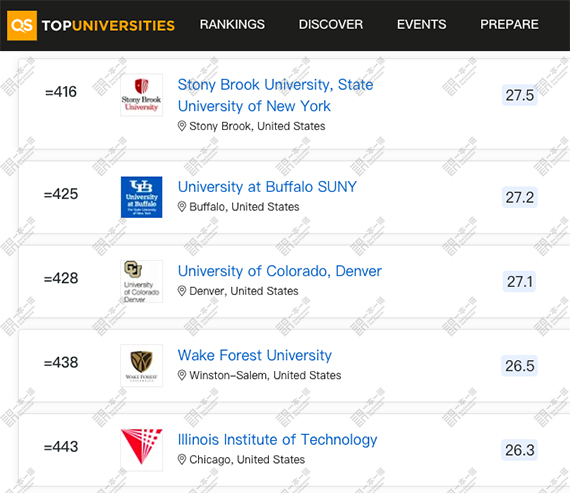Click the Wake Forest University crest logo
The height and width of the screenshot is (493, 570).
142,365
